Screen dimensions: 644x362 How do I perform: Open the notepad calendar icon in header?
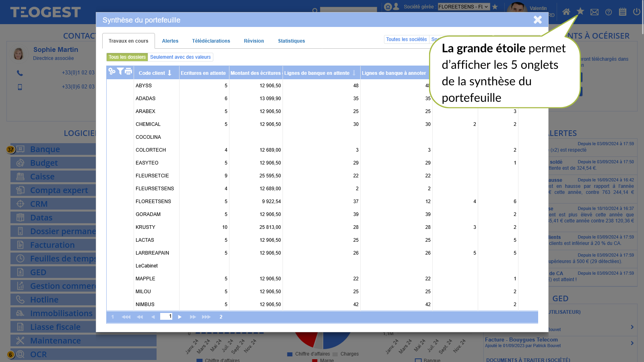coord(623,12)
